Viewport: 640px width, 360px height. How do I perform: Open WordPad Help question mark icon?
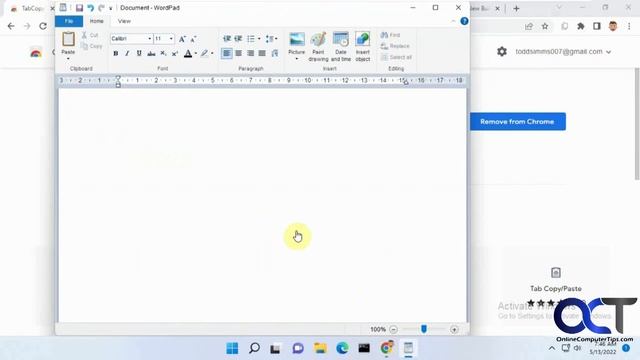coord(464,21)
